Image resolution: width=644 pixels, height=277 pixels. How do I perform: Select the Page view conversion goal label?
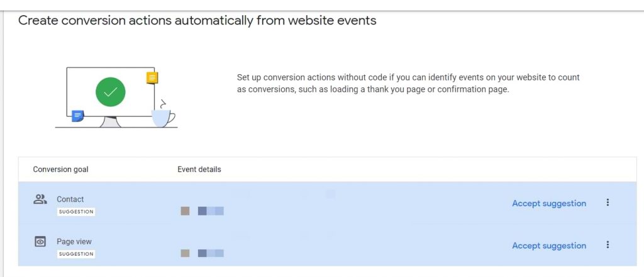pyautogui.click(x=74, y=241)
